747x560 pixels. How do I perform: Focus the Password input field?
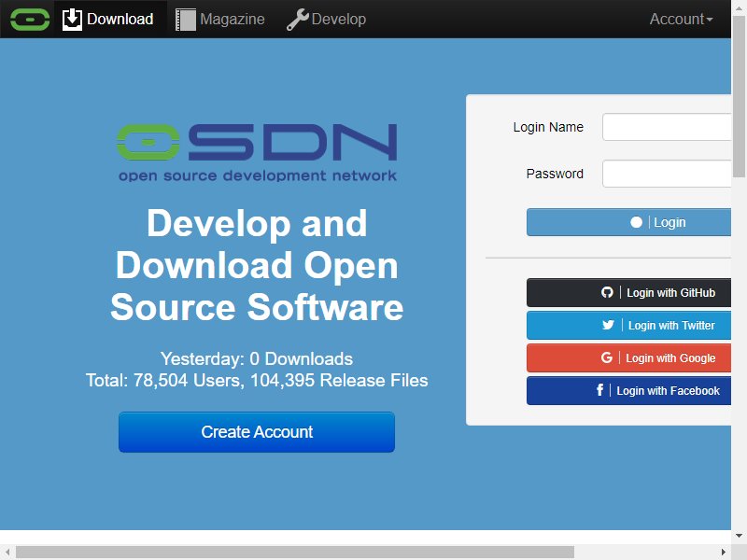click(x=667, y=174)
